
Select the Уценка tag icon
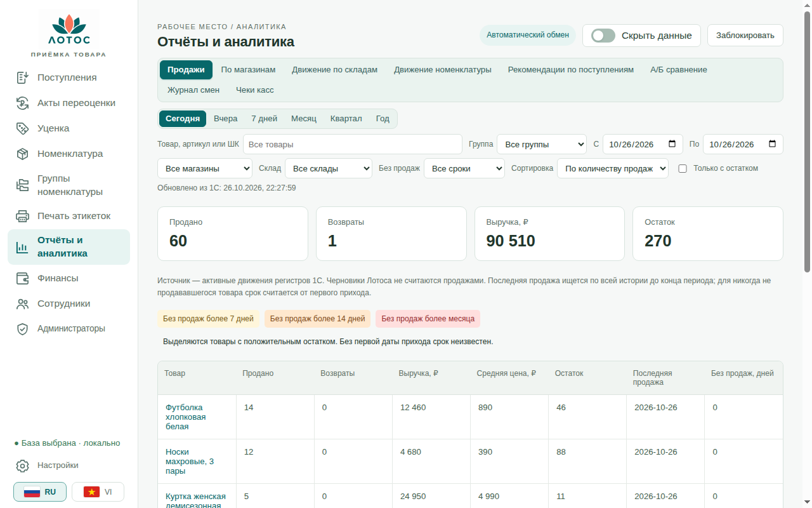click(23, 128)
